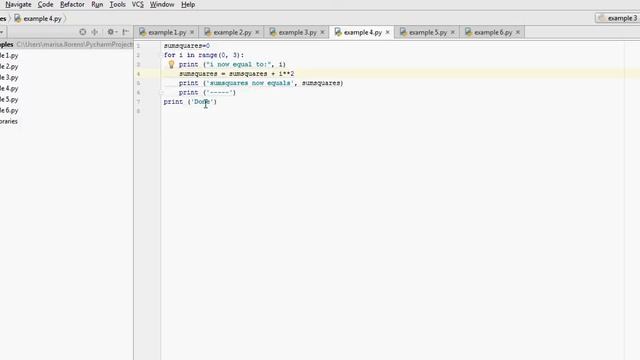Open the Navigate menu
The image size is (640, 360).
click(x=18, y=4)
